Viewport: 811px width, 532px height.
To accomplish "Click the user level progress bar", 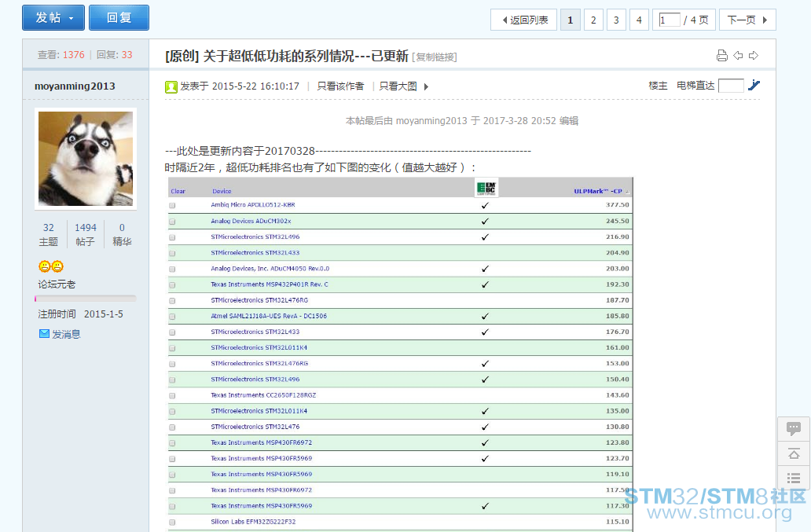I will pyautogui.click(x=86, y=299).
